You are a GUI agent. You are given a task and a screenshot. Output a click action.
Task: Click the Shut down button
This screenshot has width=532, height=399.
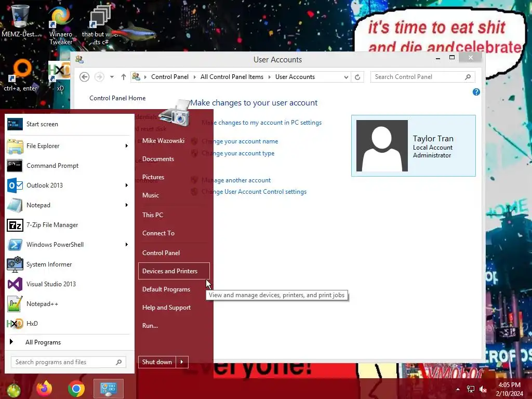click(157, 362)
